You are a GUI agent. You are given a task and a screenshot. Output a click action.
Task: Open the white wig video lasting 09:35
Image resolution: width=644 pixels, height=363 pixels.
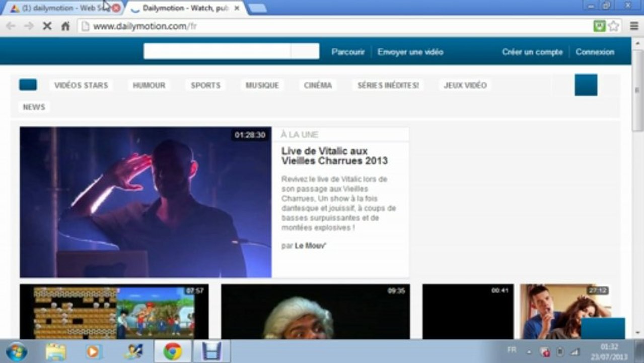click(315, 311)
